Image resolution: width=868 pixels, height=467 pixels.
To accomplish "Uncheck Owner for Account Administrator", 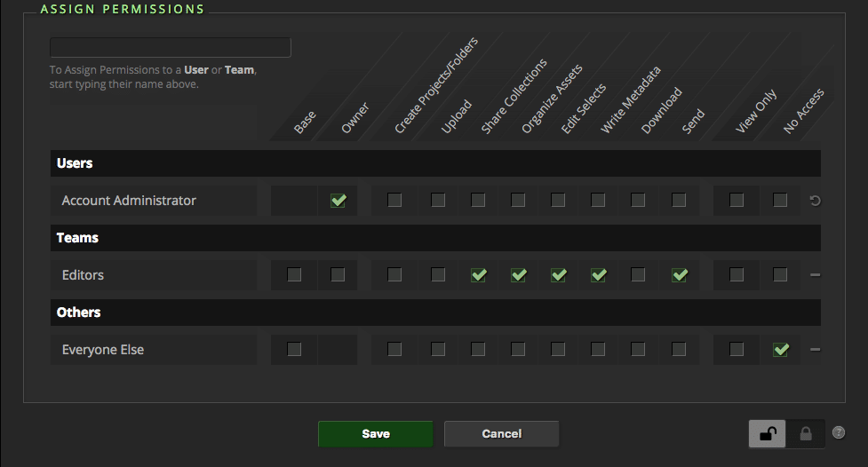I will point(338,201).
